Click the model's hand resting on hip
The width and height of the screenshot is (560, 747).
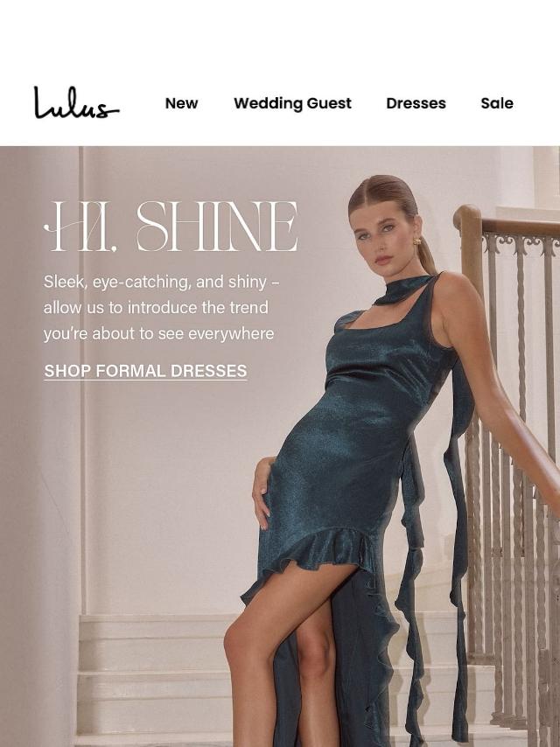coord(262,493)
